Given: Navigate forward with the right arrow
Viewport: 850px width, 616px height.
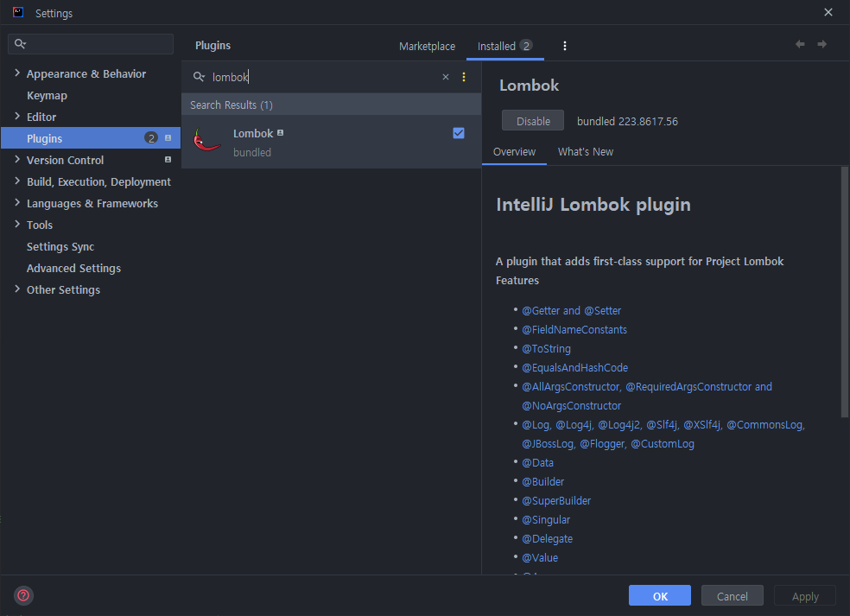Looking at the screenshot, I should [821, 44].
